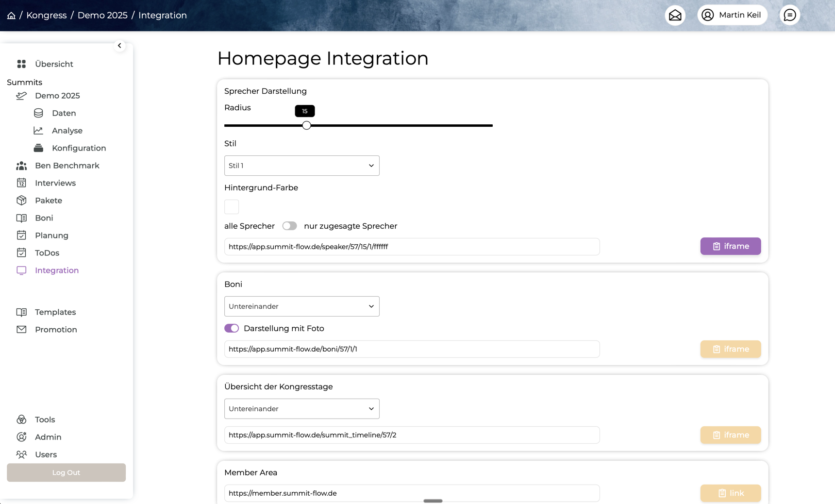The height and width of the screenshot is (504, 835).
Task: Collapse the sidebar with chevron arrow
Action: [x=119, y=46]
